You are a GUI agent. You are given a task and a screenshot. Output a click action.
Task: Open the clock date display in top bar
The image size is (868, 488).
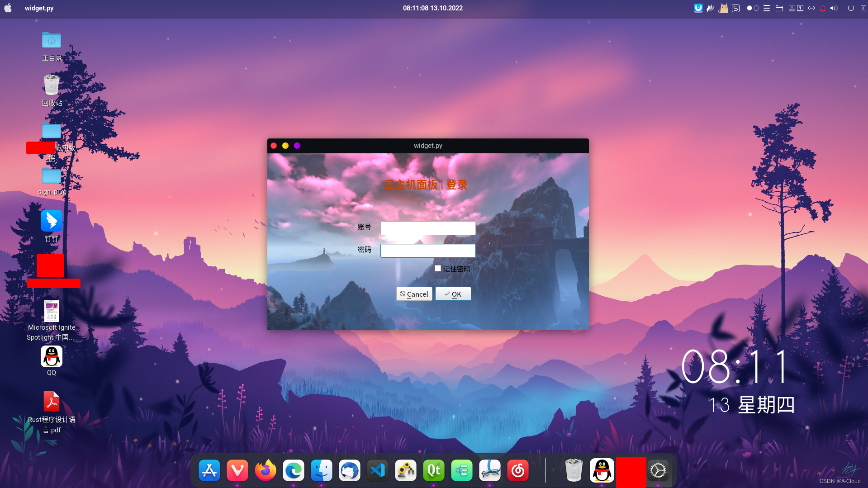point(433,8)
